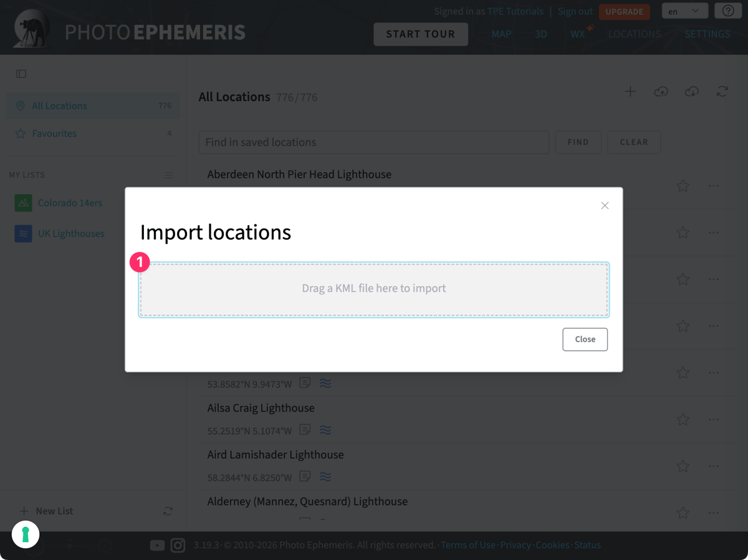
Task: Click the UK Lighthouses waves icon
Action: [23, 233]
